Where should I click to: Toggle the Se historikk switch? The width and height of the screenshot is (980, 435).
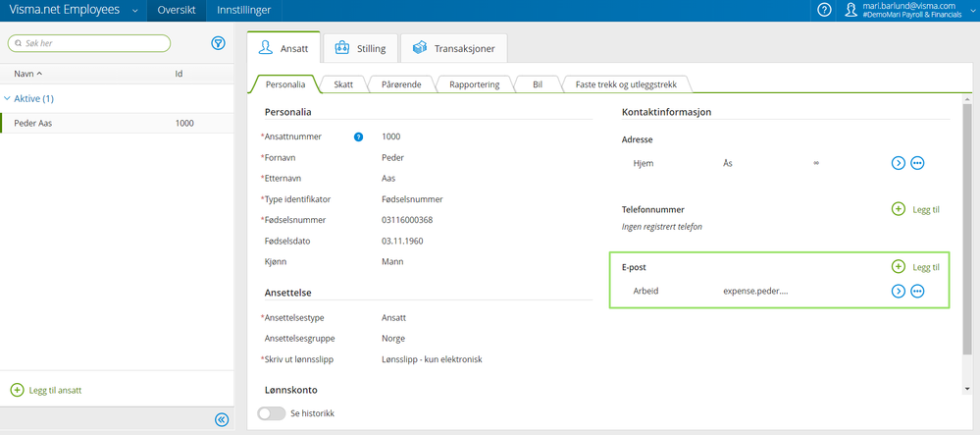[x=272, y=413]
